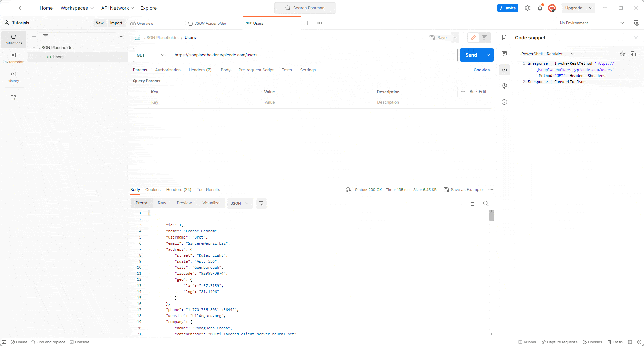This screenshot has width=644, height=346.
Task: Switch to the Visualize response view
Action: click(211, 203)
